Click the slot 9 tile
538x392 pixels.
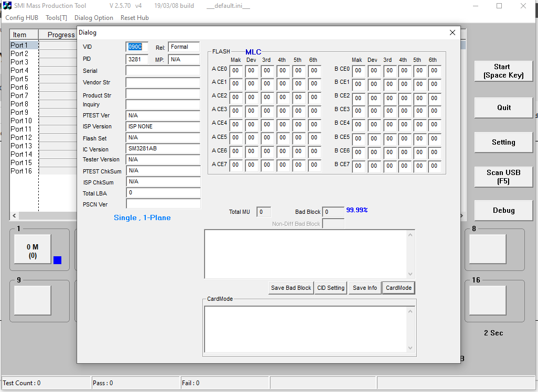[x=33, y=300]
